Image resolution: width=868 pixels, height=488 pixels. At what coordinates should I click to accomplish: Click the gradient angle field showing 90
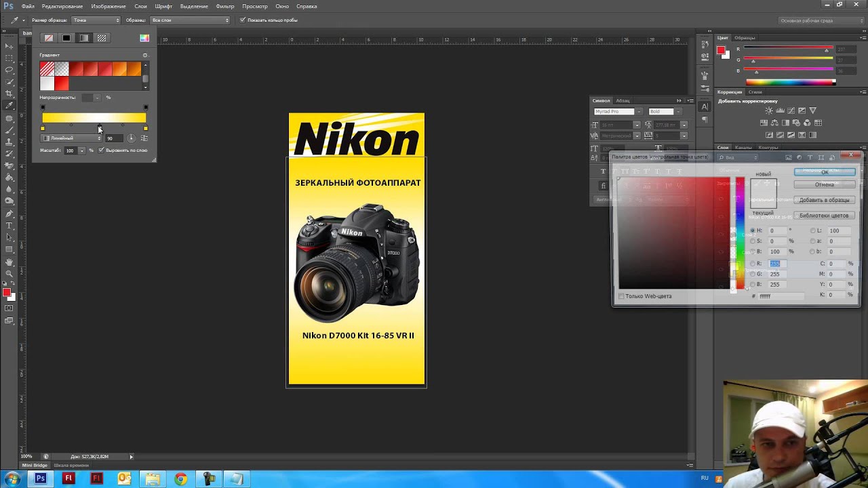113,138
